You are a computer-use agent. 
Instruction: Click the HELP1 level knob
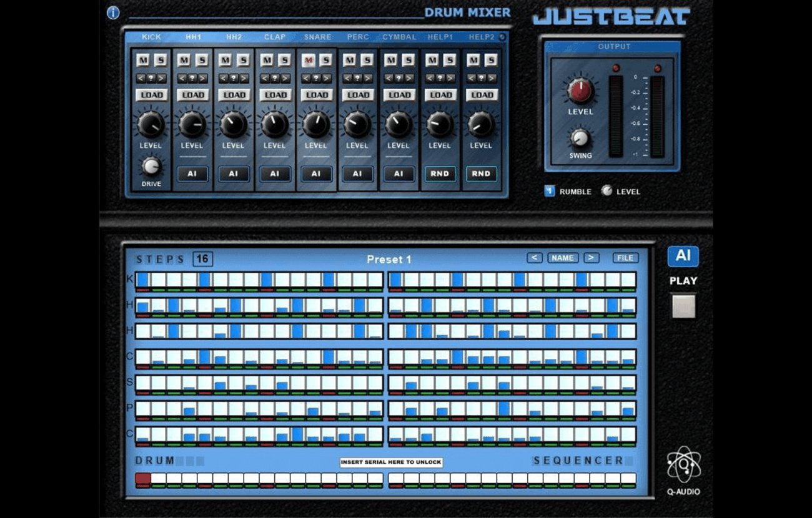coord(440,125)
